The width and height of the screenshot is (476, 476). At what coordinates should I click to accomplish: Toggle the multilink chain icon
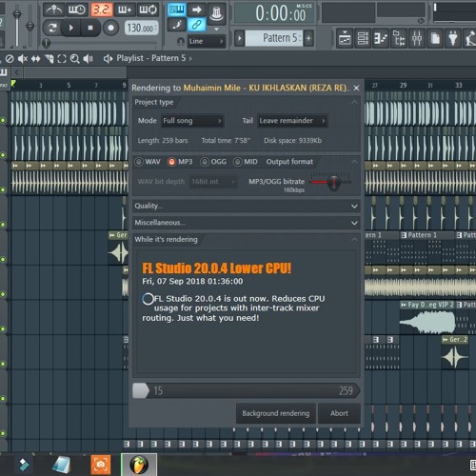pyautogui.click(x=196, y=25)
